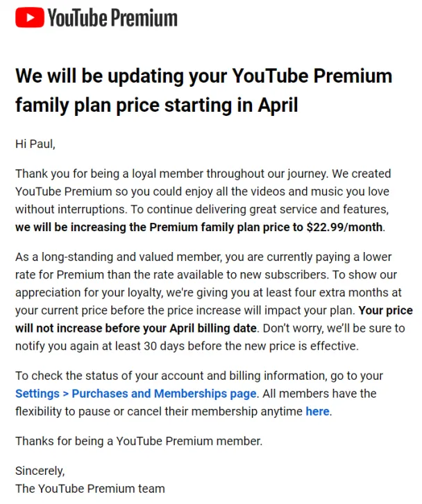Click the 'As a long-standing and valued member' line

(203, 257)
